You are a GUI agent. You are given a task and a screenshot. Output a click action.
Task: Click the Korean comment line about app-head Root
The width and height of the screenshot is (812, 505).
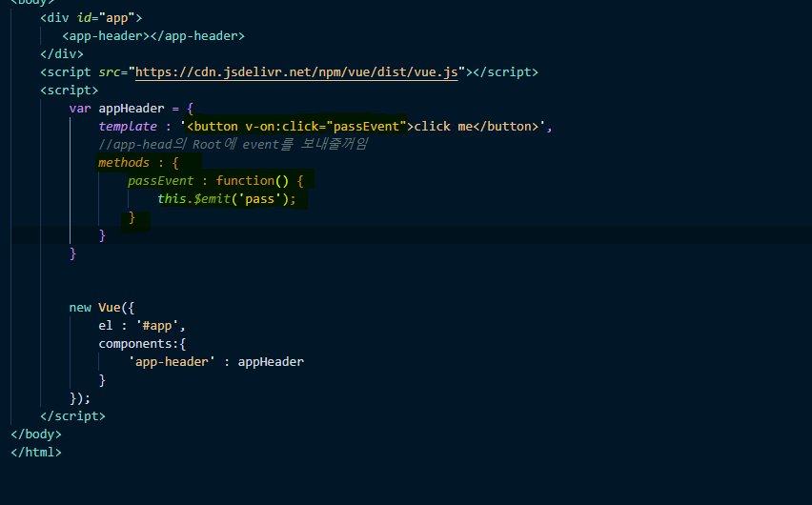(233, 144)
